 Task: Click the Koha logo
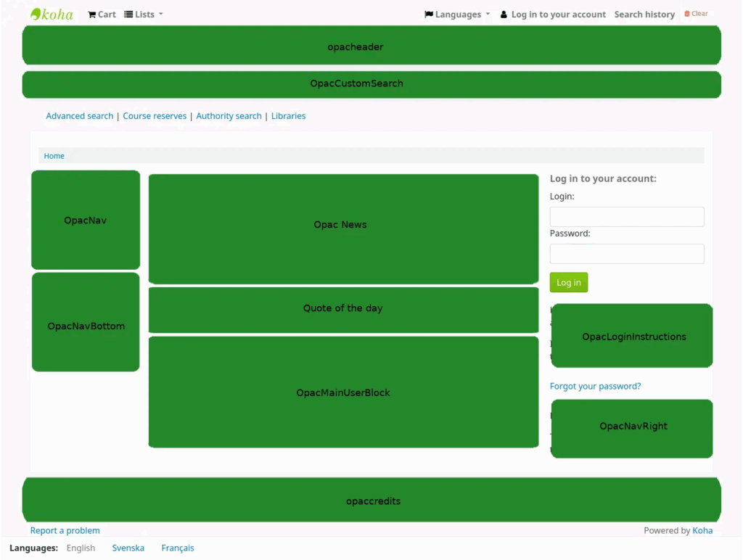[x=51, y=13]
